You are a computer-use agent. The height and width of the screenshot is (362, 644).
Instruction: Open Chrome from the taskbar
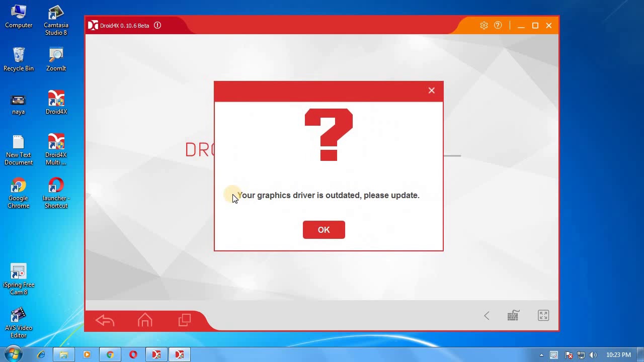[110, 354]
